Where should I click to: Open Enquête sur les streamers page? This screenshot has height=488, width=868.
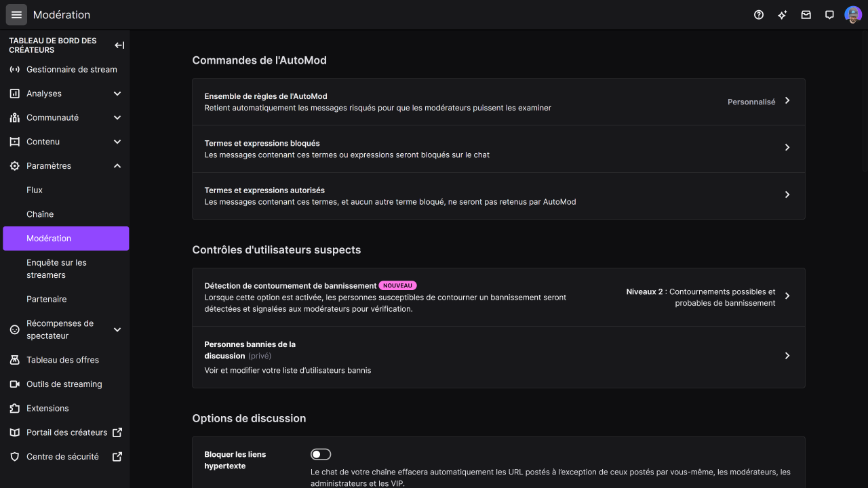[56, 268]
